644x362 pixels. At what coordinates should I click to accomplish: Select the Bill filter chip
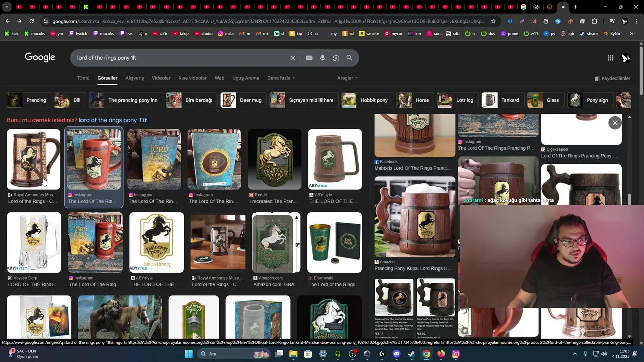click(69, 100)
